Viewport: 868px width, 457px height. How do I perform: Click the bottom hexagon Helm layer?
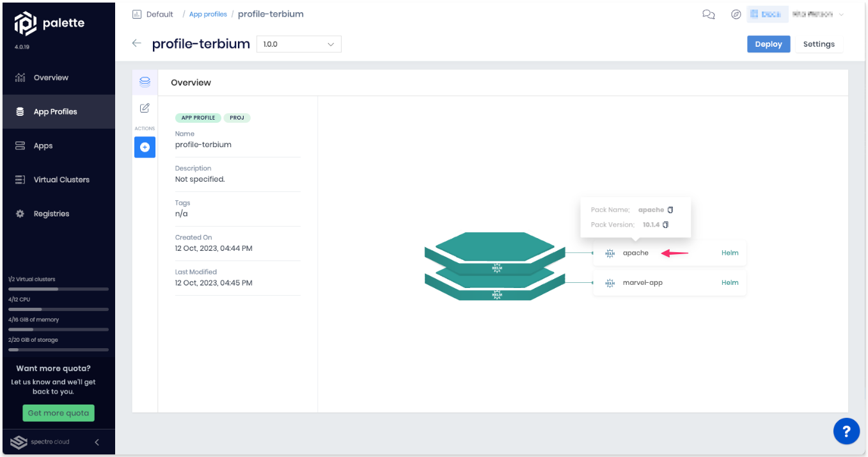[x=495, y=286]
